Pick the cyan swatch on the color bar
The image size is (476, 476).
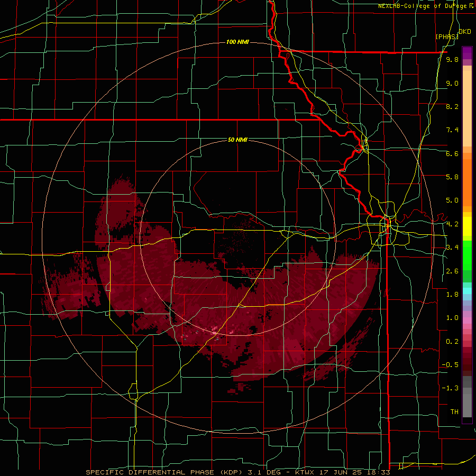pos(467,291)
